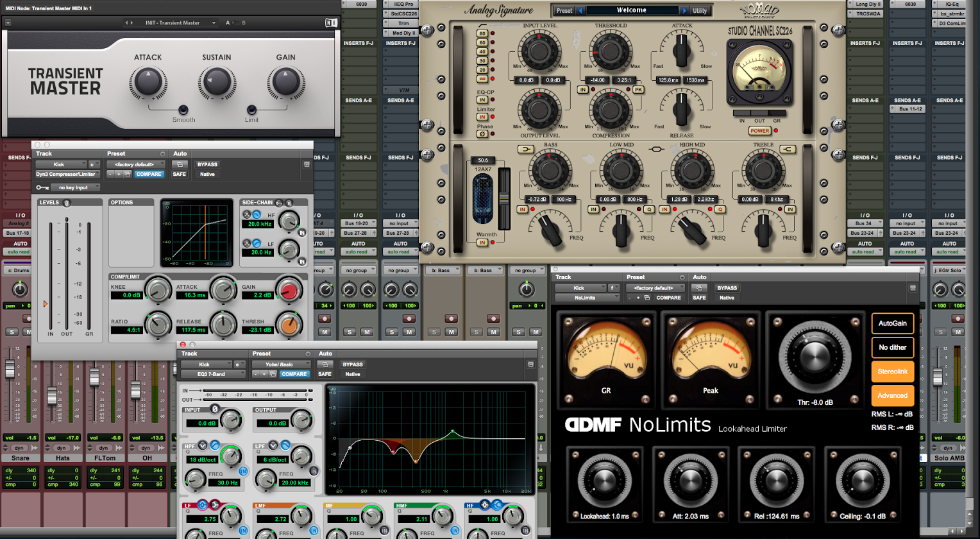980x539 pixels.
Task: Select band-pass filter icon beside side-chain HF
Action: 246,214
